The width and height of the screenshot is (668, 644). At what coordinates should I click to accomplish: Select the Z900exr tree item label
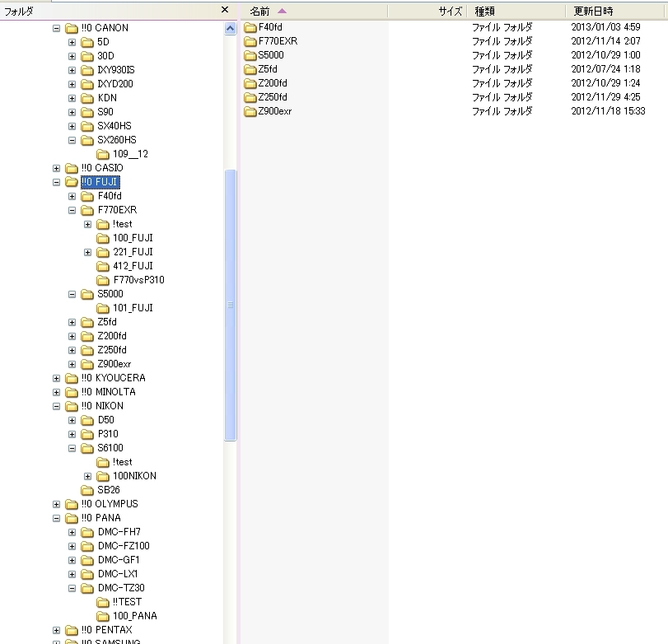point(114,364)
